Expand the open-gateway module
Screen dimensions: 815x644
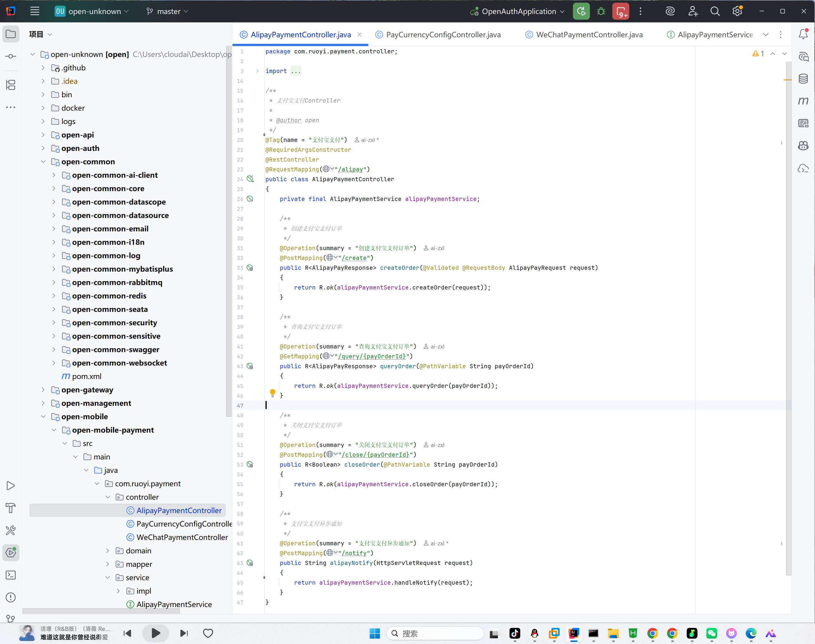43,390
